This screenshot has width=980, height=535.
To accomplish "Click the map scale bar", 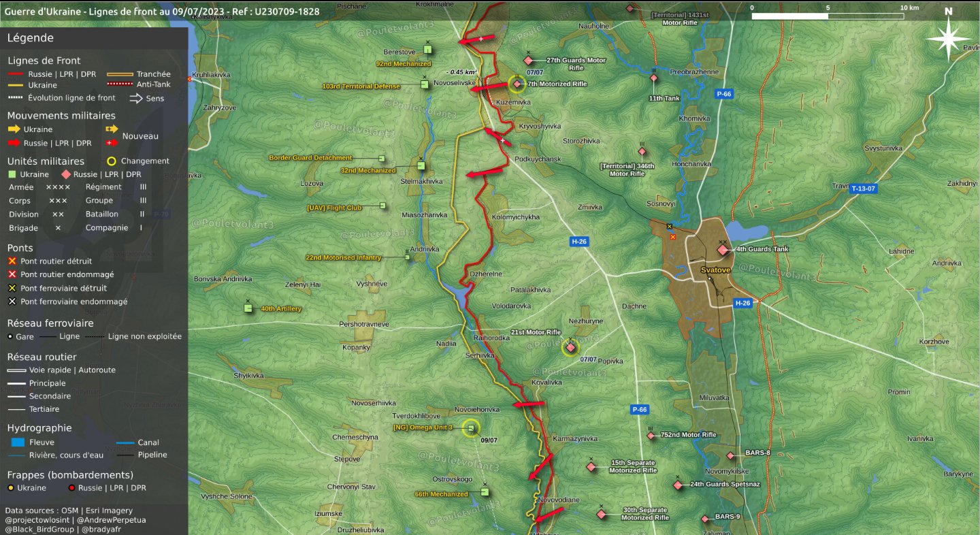I will 828,16.
